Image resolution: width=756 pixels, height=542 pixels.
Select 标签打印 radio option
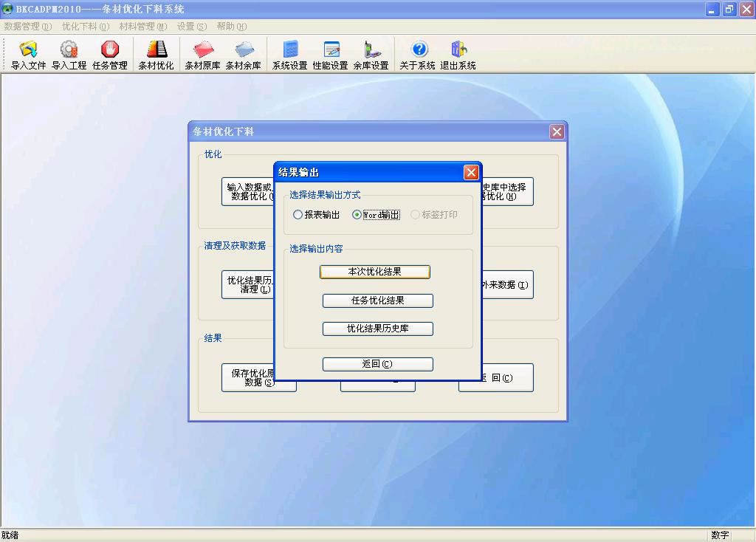pyautogui.click(x=434, y=215)
